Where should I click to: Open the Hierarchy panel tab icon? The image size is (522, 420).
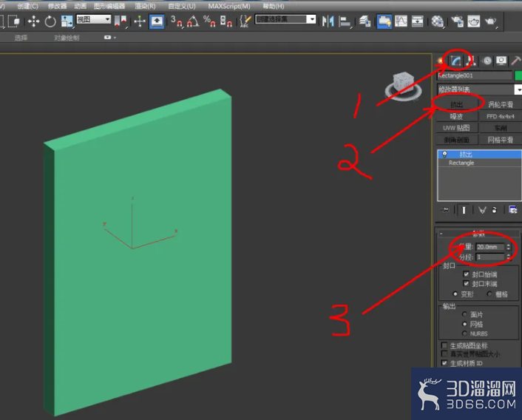[x=471, y=61]
